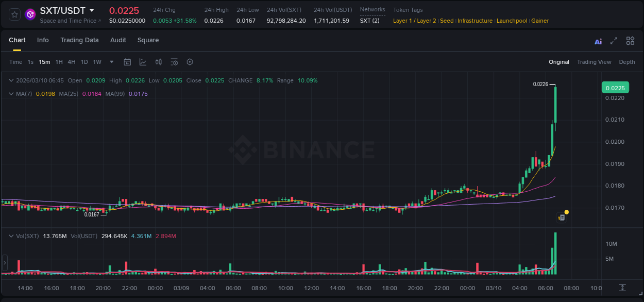Open the candle type icon

[x=158, y=62]
